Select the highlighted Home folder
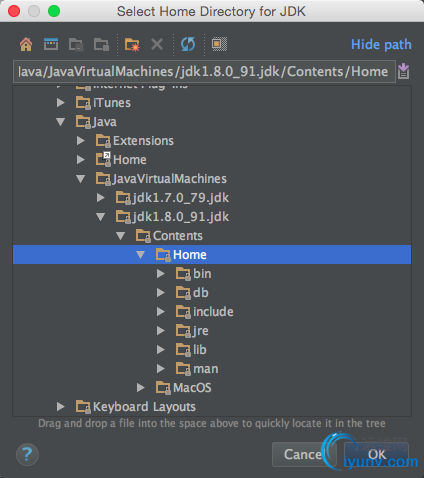424x478 pixels. [212, 255]
